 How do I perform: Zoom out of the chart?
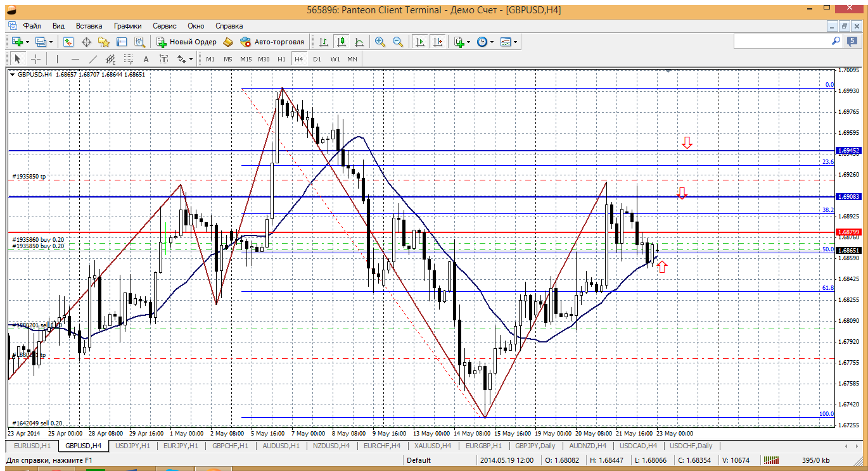click(398, 42)
